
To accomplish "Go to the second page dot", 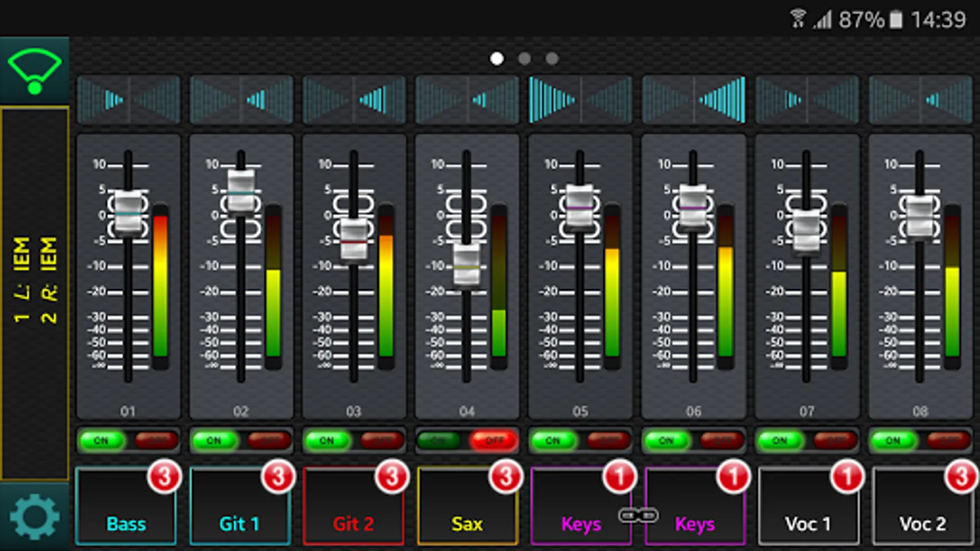I will click(524, 58).
